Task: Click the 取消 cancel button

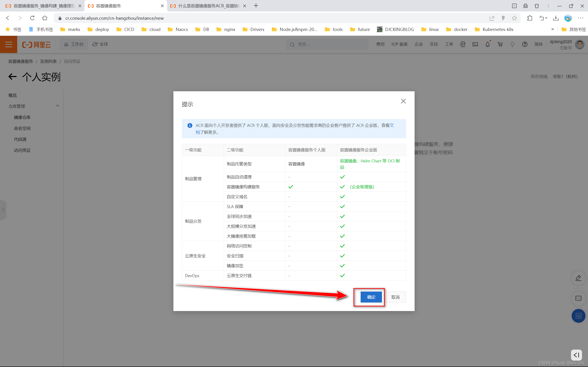Action: pyautogui.click(x=395, y=297)
